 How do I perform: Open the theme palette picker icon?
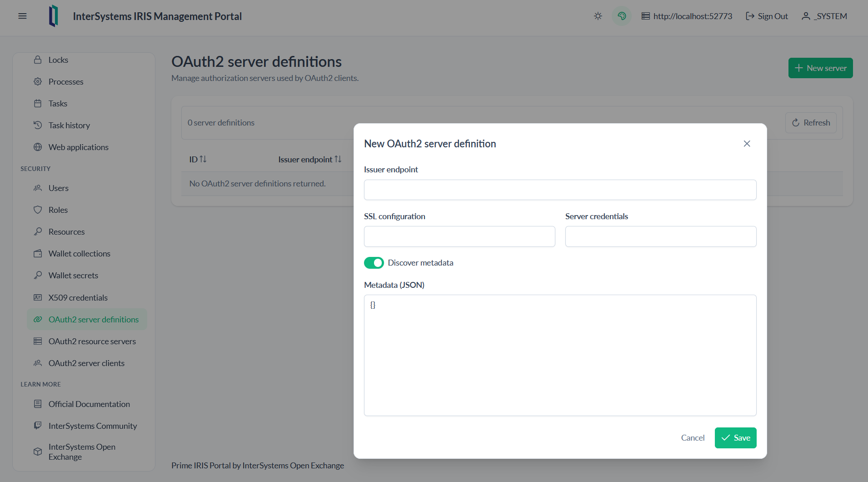coord(622,16)
